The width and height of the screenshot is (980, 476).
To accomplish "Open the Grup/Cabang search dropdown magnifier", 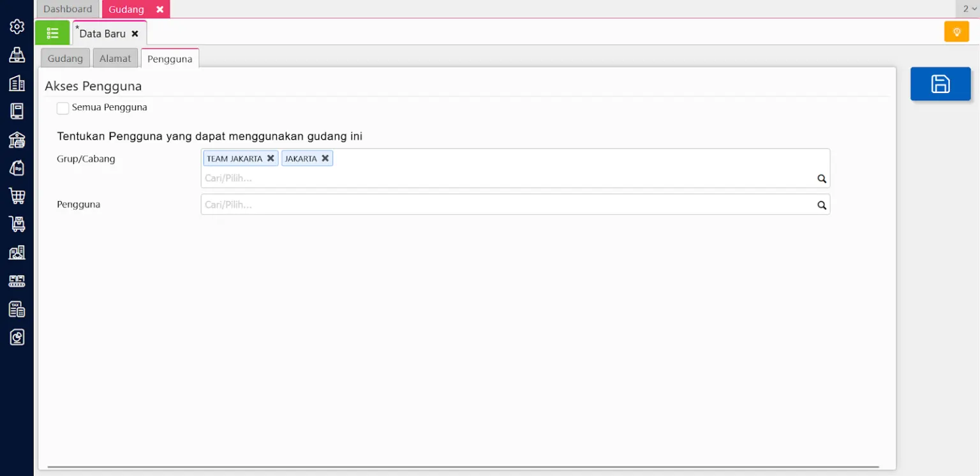I will click(822, 179).
